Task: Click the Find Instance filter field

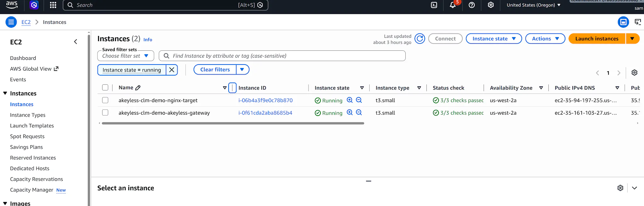Action: click(282, 56)
